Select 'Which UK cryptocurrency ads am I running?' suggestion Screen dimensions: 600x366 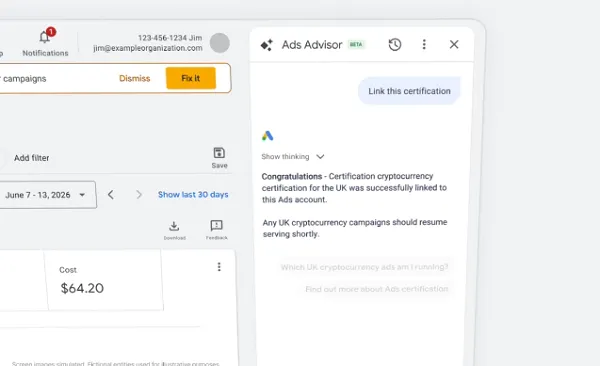pyautogui.click(x=364, y=267)
